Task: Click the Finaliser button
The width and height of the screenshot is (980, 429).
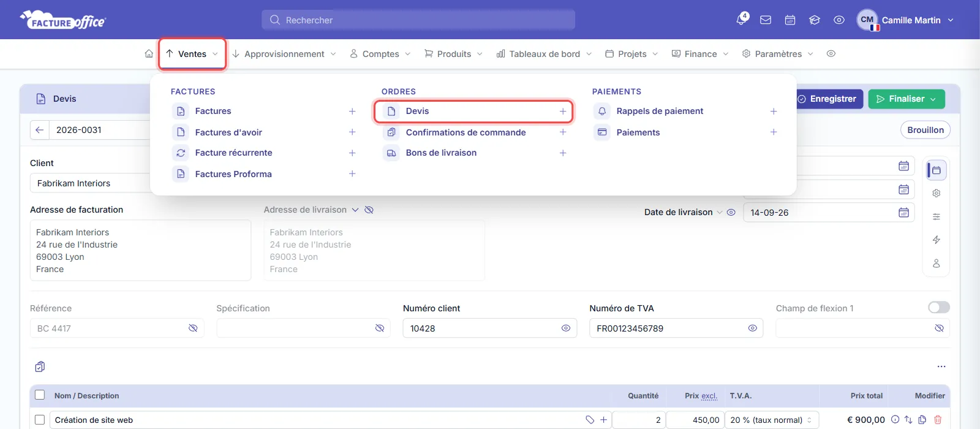Action: [x=907, y=99]
